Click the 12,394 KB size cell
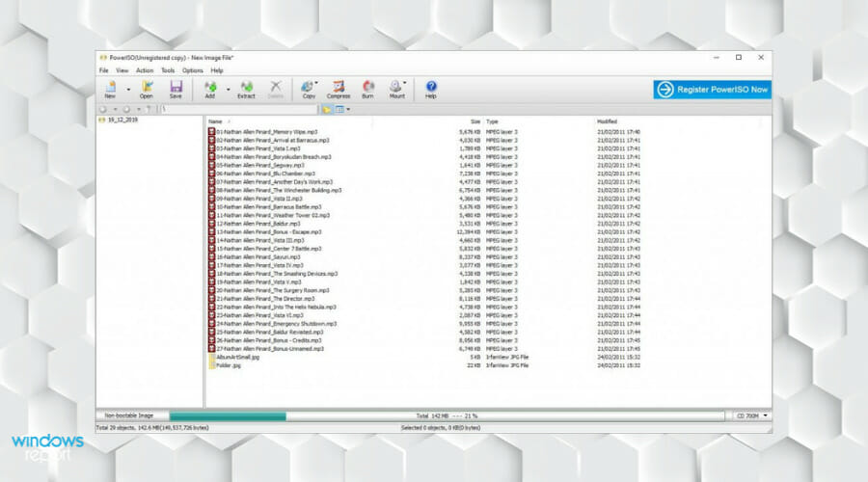The width and height of the screenshot is (868, 482). (x=469, y=232)
